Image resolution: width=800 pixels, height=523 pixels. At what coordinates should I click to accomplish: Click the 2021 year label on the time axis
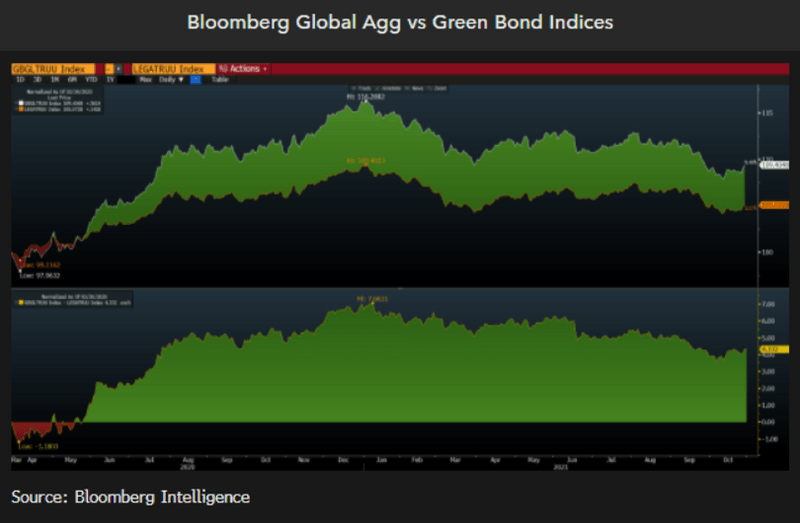[x=561, y=467]
